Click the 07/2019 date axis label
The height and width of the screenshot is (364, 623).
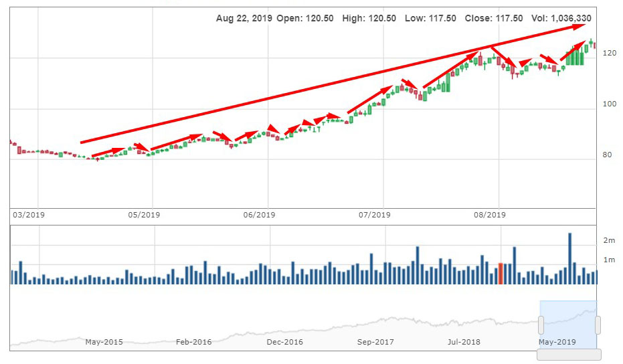pyautogui.click(x=374, y=215)
